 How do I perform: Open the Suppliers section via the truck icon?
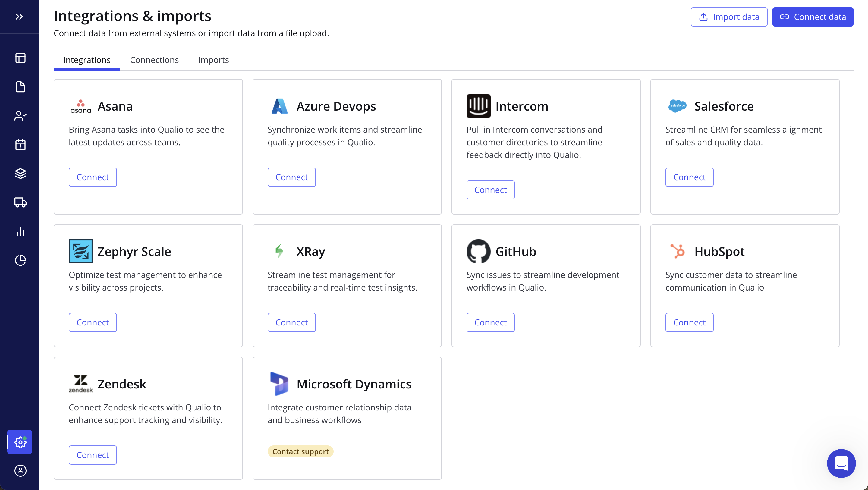point(20,203)
